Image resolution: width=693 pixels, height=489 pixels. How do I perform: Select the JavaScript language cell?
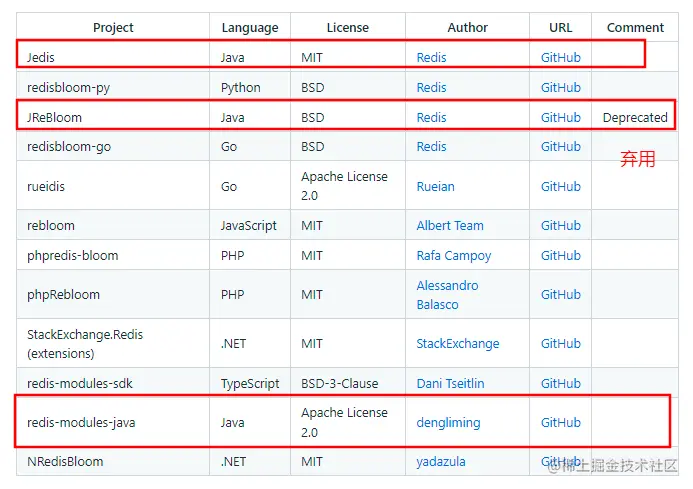pyautogui.click(x=248, y=225)
